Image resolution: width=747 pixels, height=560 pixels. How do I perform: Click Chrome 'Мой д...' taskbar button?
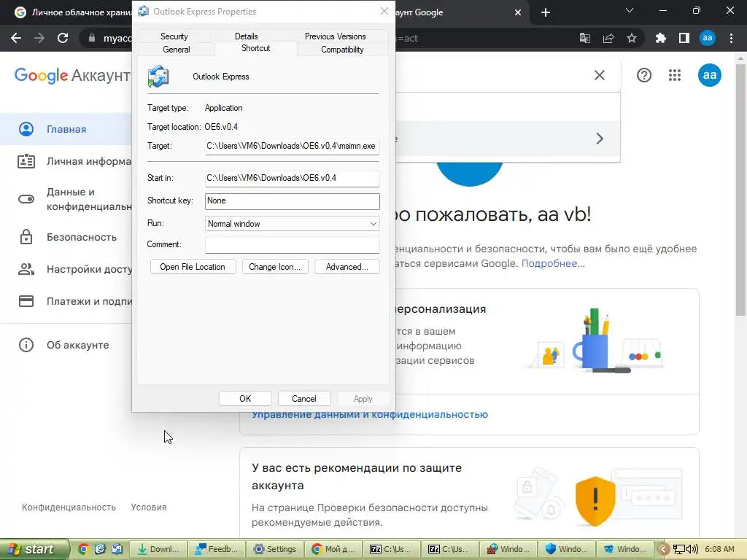(333, 549)
